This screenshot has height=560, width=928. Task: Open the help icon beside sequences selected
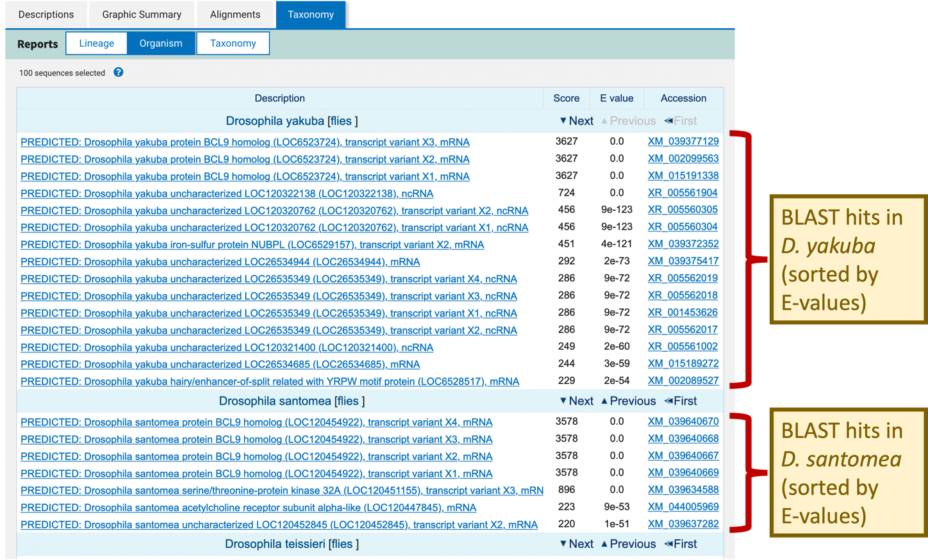[x=119, y=72]
